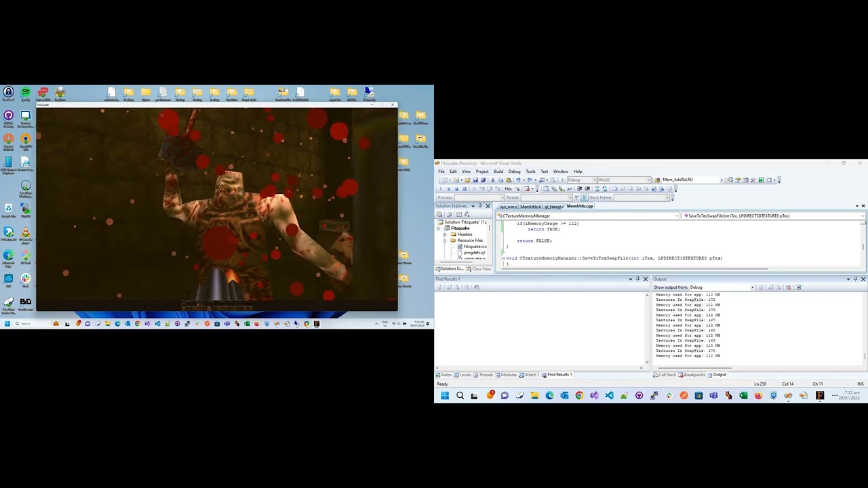This screenshot has width=868, height=488.
Task: Click the Excel icon in right taskbar
Action: [x=743, y=395]
